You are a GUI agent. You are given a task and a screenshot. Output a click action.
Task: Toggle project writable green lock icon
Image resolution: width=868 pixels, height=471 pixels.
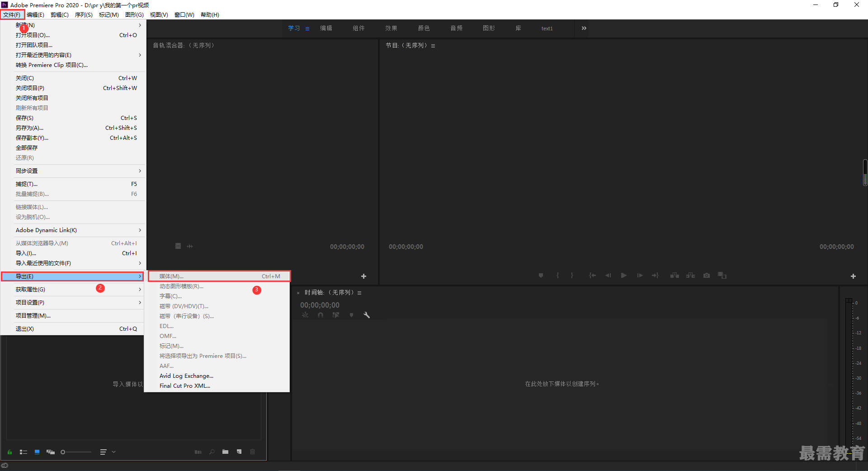9,452
